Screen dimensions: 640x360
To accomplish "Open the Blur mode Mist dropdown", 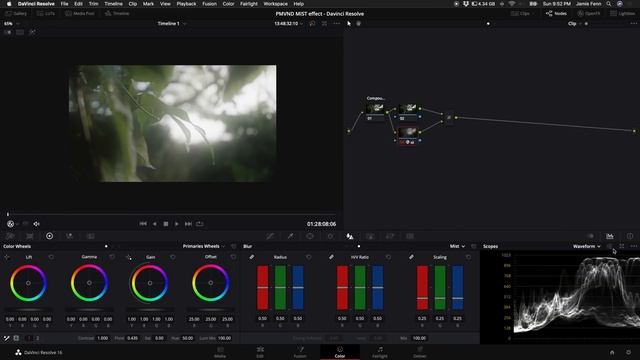I will tap(457, 246).
